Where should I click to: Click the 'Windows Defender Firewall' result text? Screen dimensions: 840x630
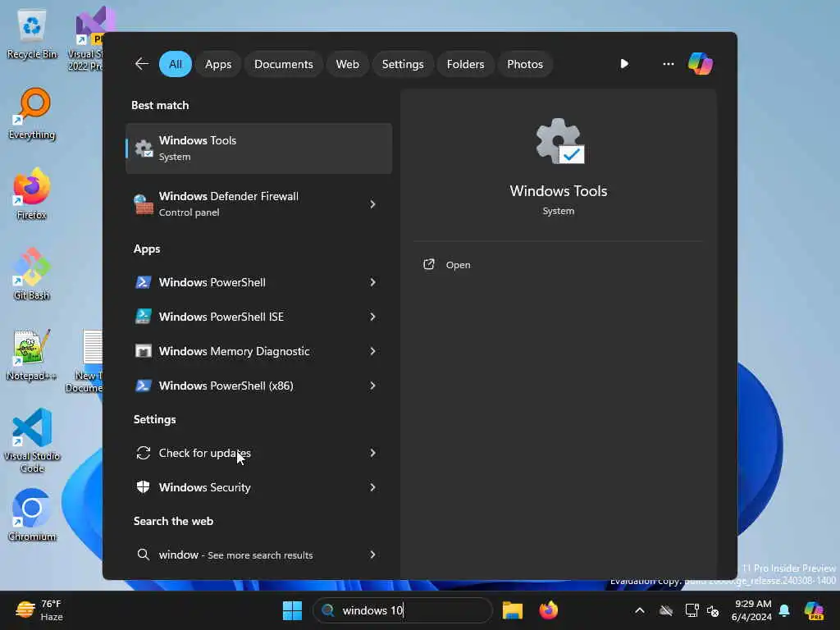[x=229, y=196]
